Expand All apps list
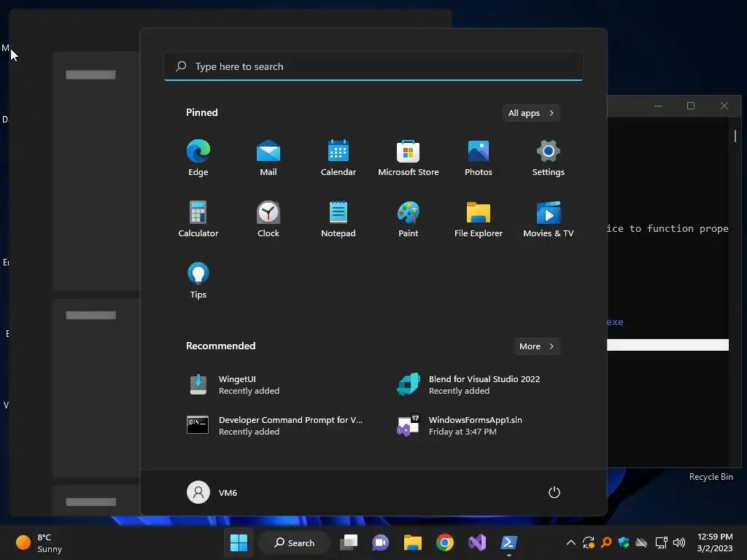The image size is (747, 560). (531, 113)
